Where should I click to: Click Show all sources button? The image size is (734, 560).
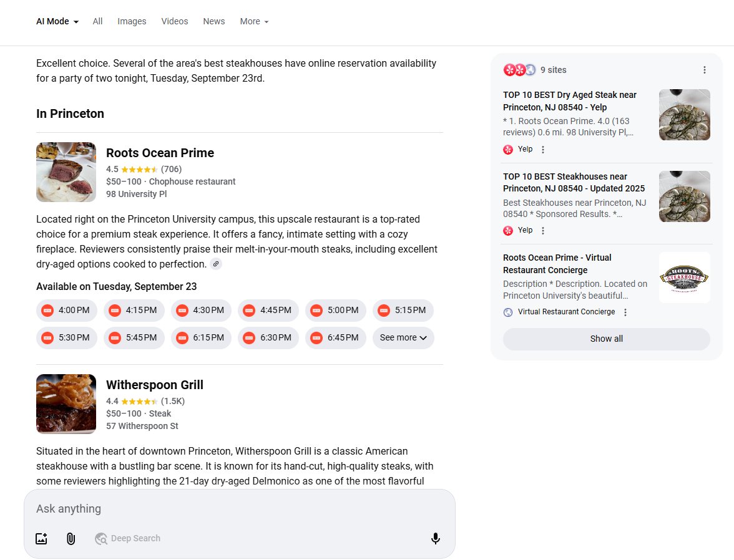pos(606,339)
